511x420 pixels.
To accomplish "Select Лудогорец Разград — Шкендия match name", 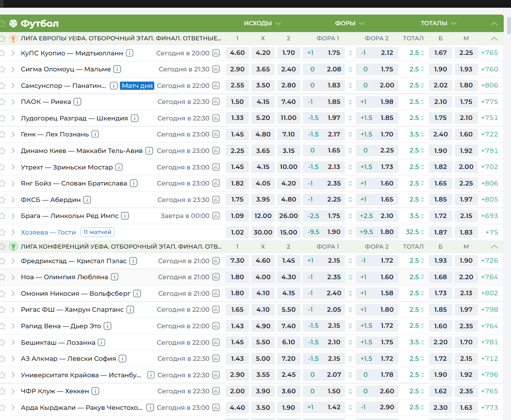I will pos(74,118).
